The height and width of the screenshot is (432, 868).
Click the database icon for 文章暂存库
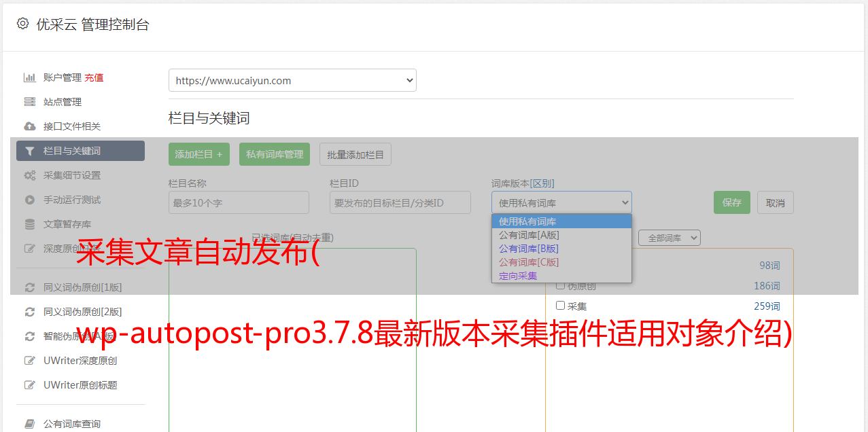(29, 224)
